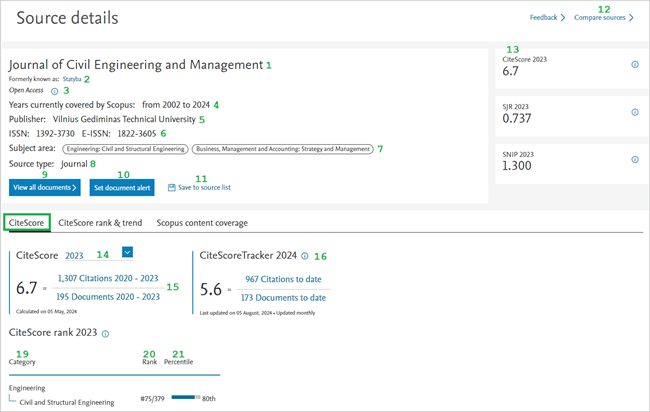Click Feedback chevron arrow
Image resolution: width=650 pixels, height=412 pixels.
[x=563, y=17]
